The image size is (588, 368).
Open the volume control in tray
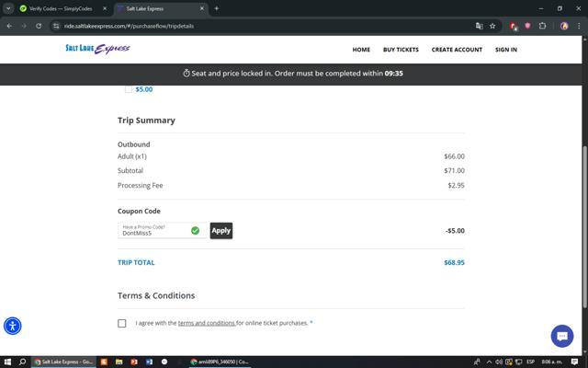499,362
